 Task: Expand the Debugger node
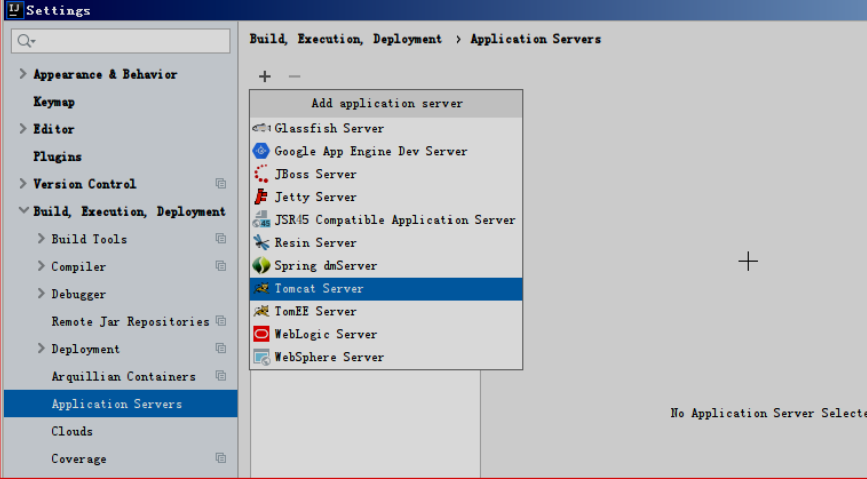pos(41,293)
